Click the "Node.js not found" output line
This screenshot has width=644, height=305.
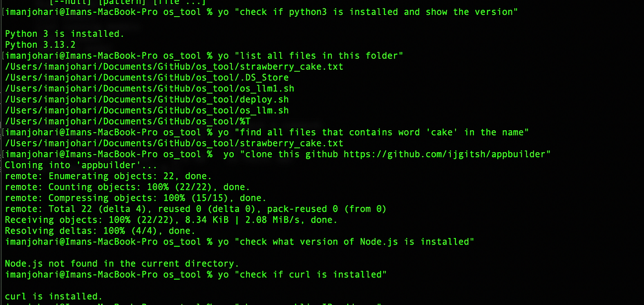click(x=122, y=264)
